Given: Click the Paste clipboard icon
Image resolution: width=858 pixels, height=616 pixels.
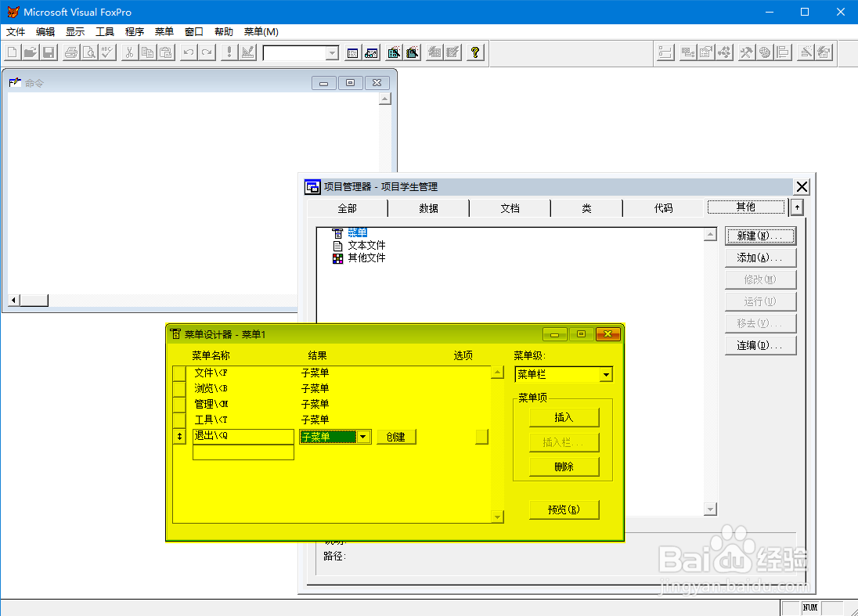Looking at the screenshot, I should point(166,52).
